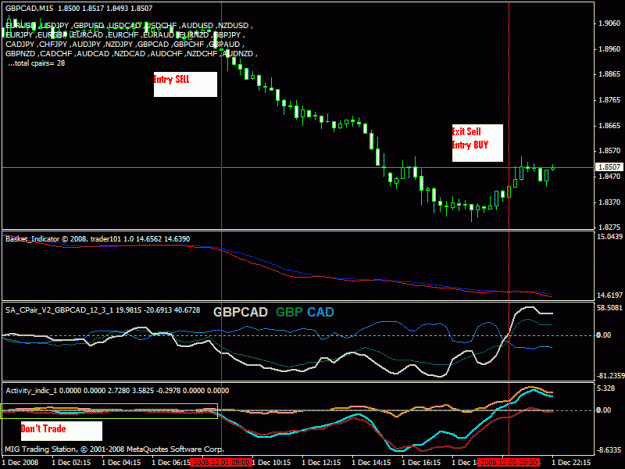Click the 1.9060 price scale value
The width and height of the screenshot is (625, 469).
pos(609,24)
